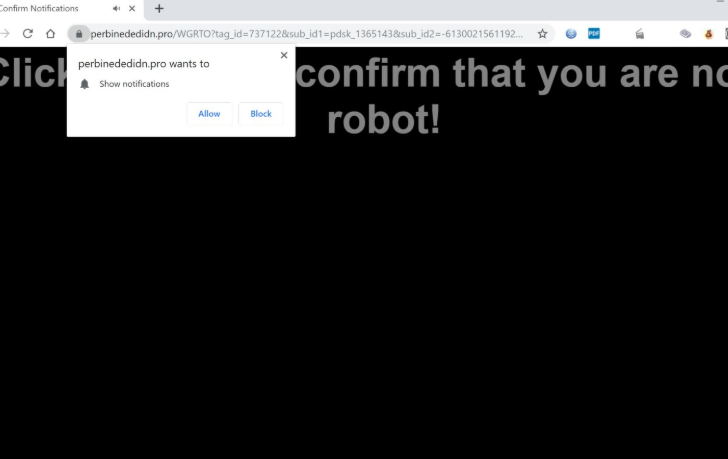Mute the tab using the speaker icon
Viewport: 728px width, 459px height.
117,8
